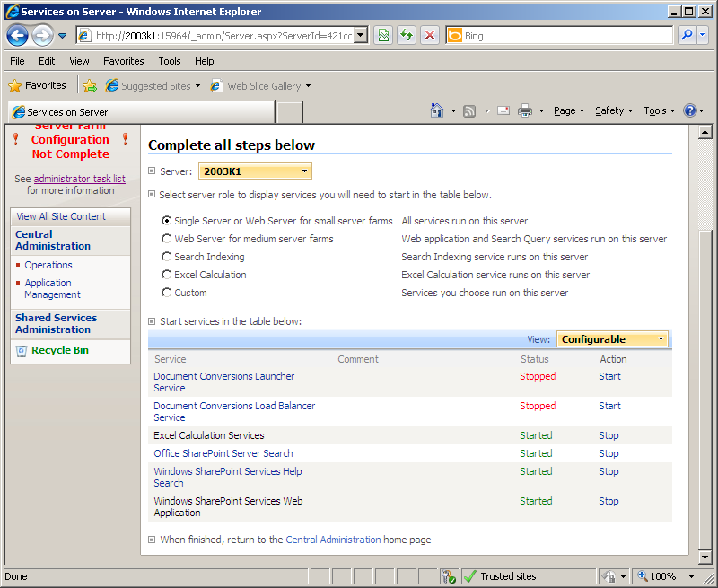Open the zoom level 100% dropdown arrow

691,576
